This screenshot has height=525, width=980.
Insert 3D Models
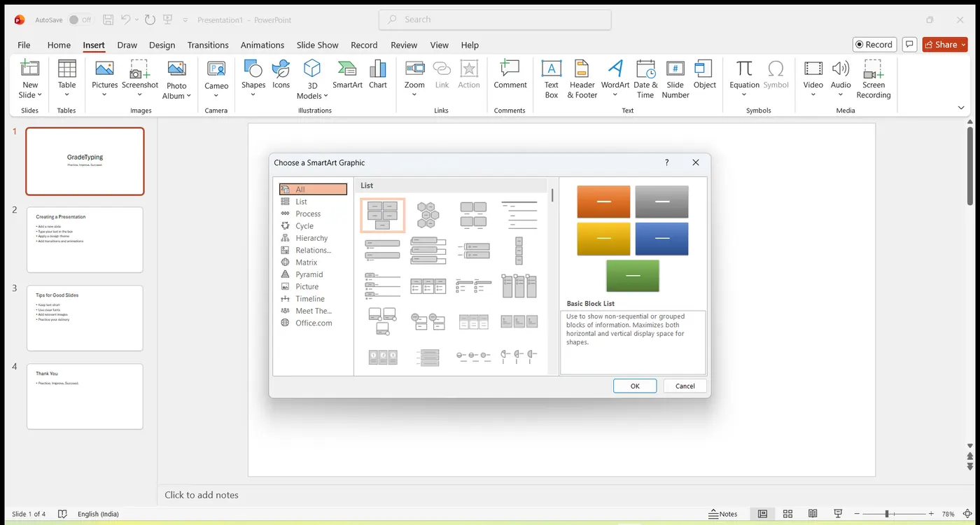[312, 79]
